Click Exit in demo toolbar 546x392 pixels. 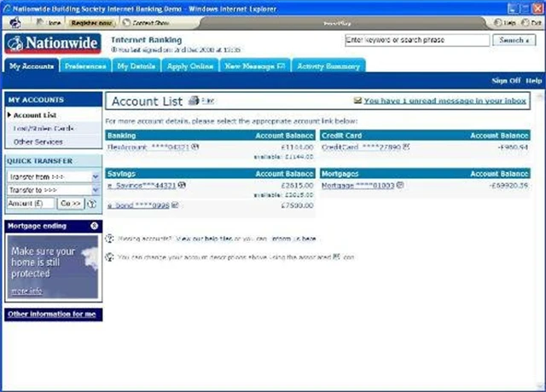pyautogui.click(x=531, y=23)
